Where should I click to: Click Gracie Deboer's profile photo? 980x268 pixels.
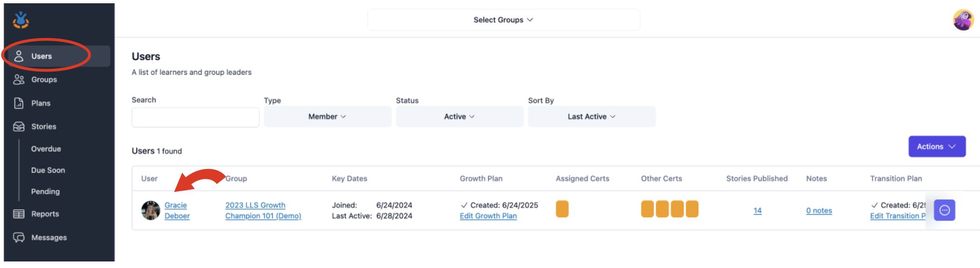pyautogui.click(x=150, y=211)
